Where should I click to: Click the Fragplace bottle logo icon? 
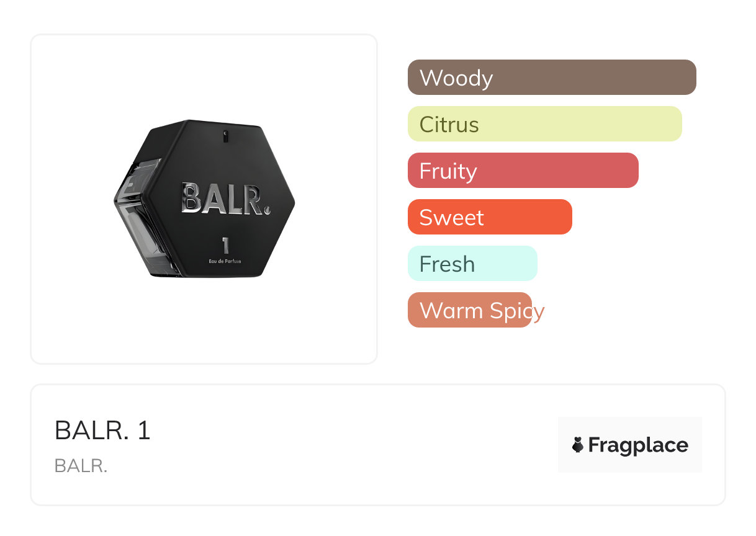(578, 445)
